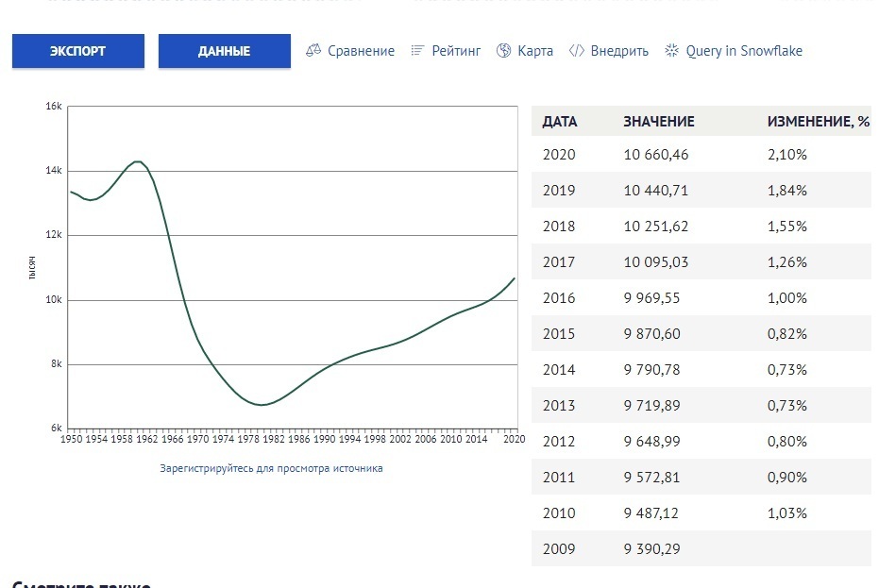
Task: Click the ДАТА column header
Action: (x=560, y=122)
